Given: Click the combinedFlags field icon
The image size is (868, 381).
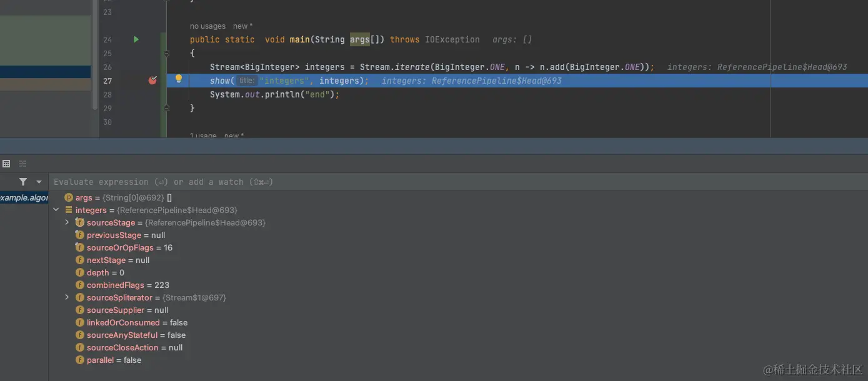Looking at the screenshot, I should (80, 285).
